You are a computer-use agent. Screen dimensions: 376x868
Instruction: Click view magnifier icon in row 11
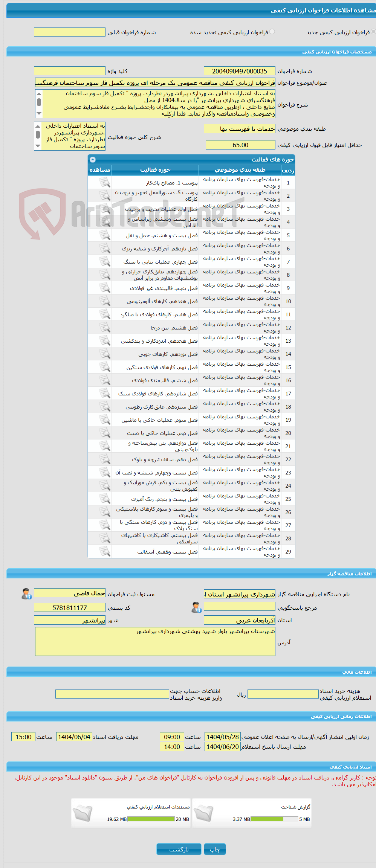click(104, 314)
